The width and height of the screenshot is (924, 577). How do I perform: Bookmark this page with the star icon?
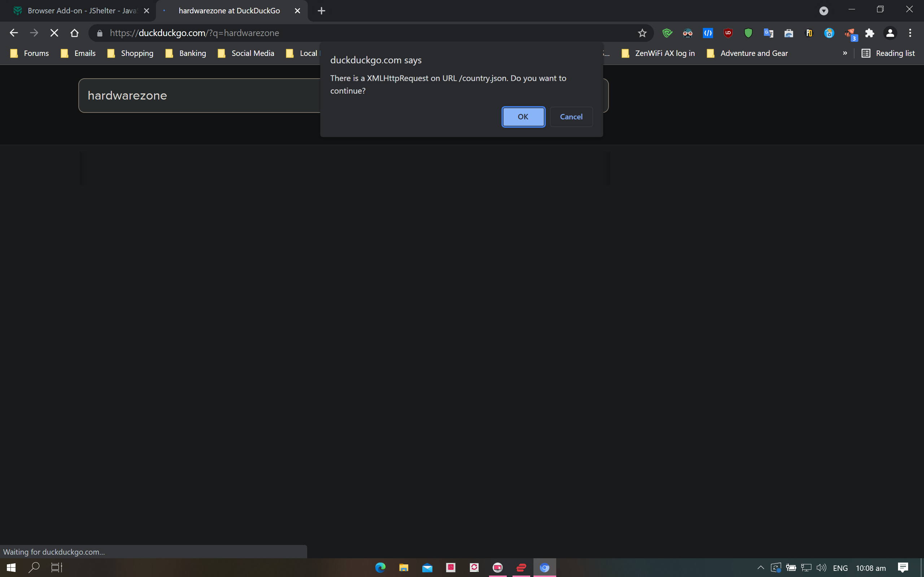[x=642, y=33]
